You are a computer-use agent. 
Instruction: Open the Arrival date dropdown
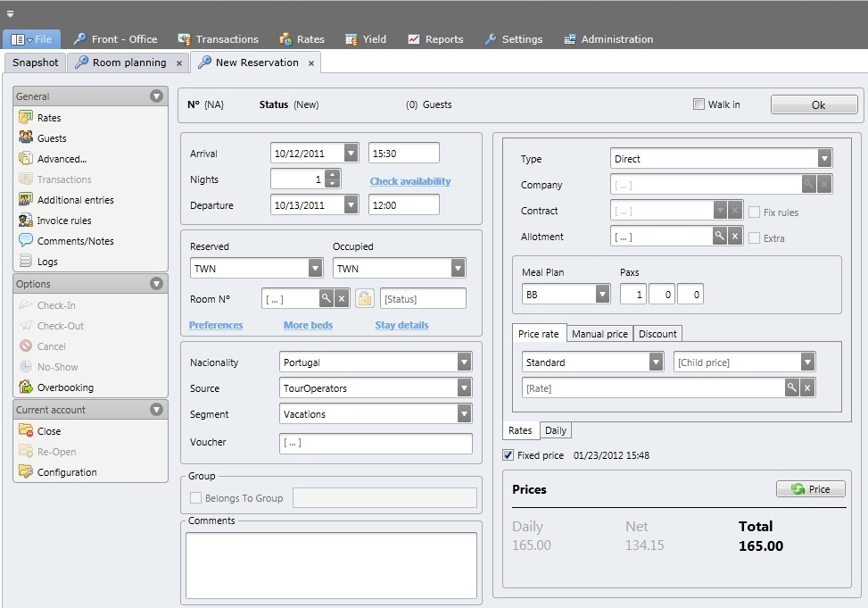coord(350,152)
